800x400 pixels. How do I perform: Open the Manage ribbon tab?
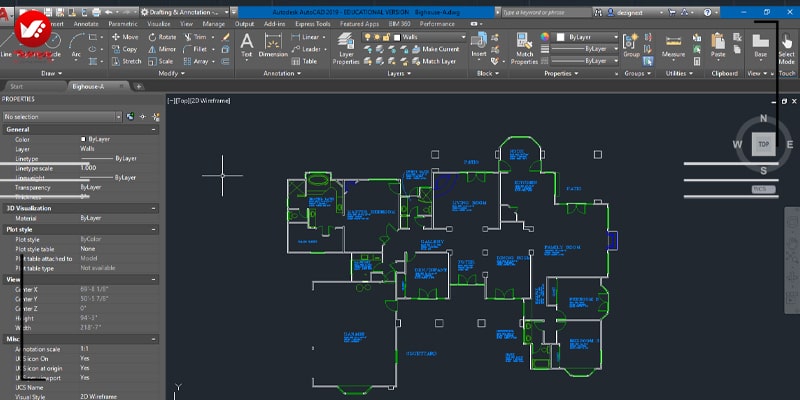(x=213, y=24)
